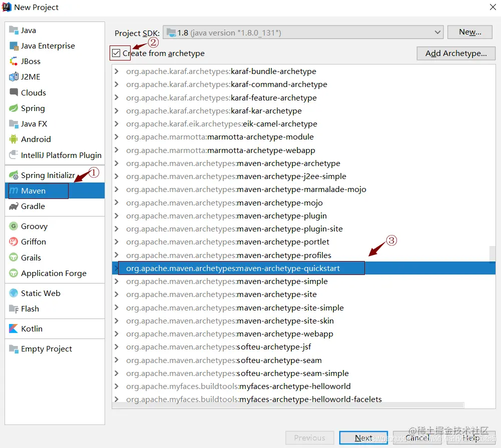Viewport: 501px width, 448px height.
Task: Expand maven-archetype-site-simple node
Action: (x=117, y=307)
